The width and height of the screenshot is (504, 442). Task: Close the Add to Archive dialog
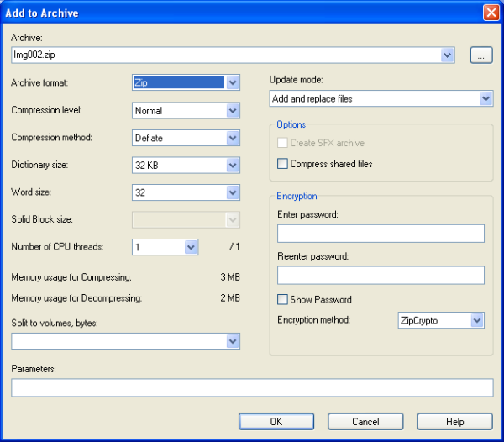coord(491,13)
